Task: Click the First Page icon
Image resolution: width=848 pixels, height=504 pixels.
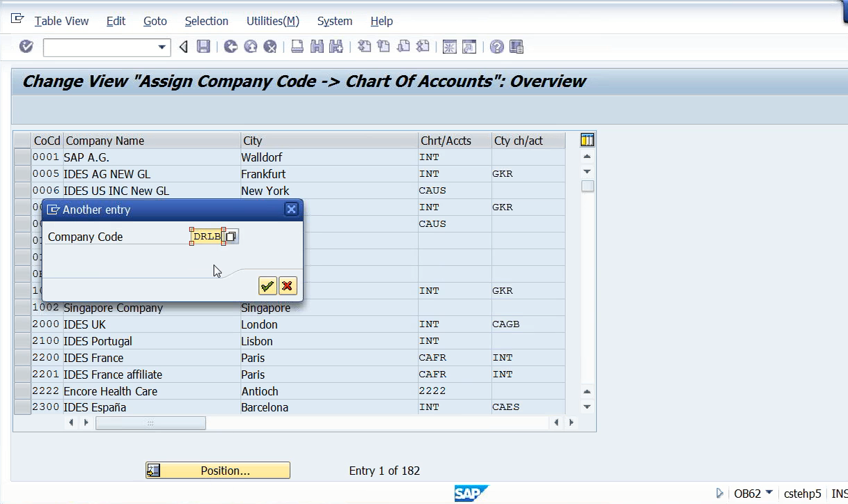Action: [364, 47]
